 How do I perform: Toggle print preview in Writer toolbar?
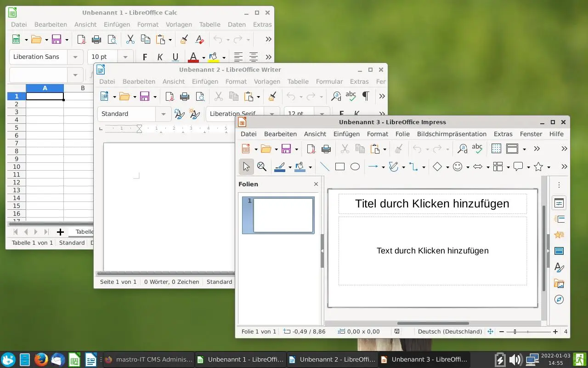click(x=200, y=96)
